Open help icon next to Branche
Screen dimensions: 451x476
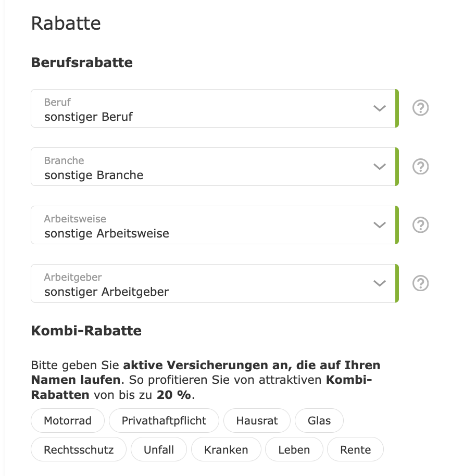coord(420,166)
